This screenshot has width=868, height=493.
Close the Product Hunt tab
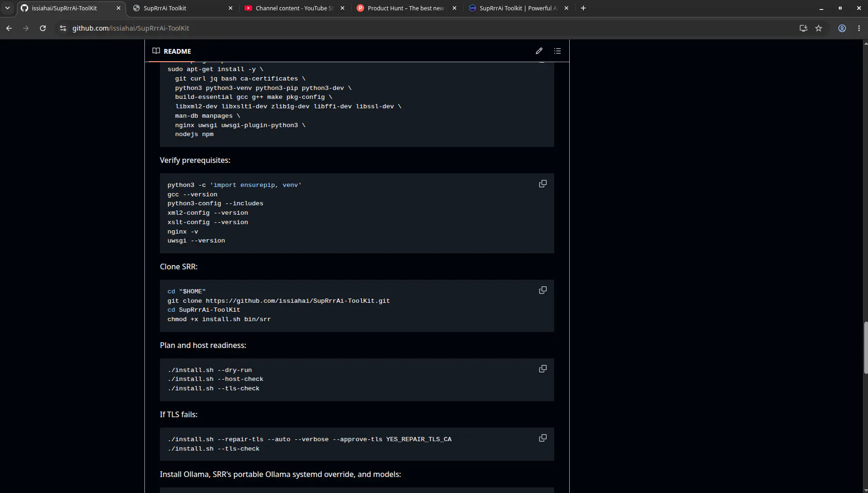coord(454,8)
